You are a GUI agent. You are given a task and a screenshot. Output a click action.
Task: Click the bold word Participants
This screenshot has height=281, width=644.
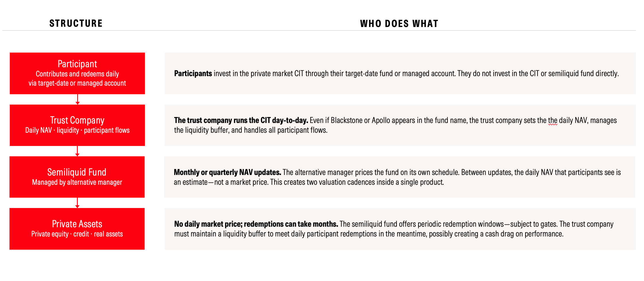pos(193,74)
